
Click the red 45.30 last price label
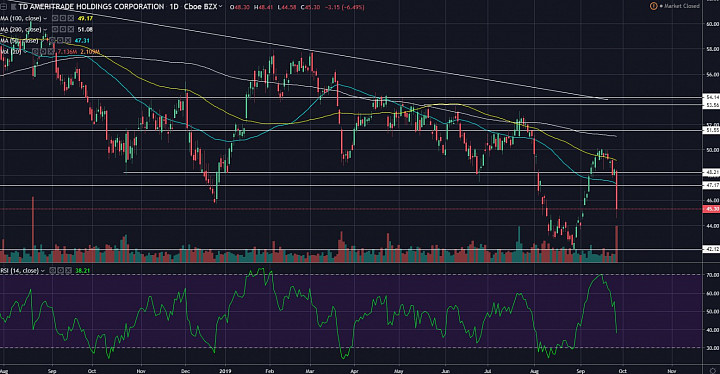711,209
